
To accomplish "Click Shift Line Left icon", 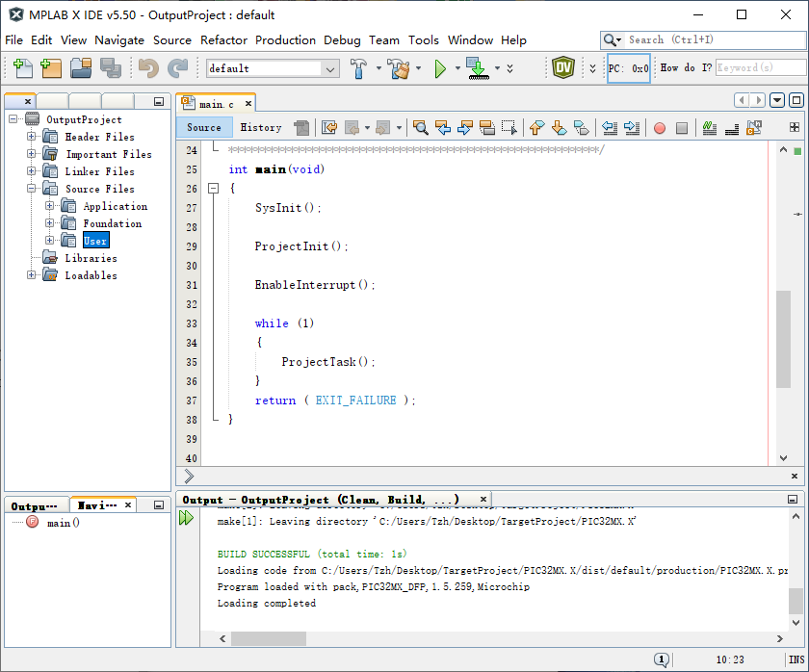I will click(x=610, y=127).
